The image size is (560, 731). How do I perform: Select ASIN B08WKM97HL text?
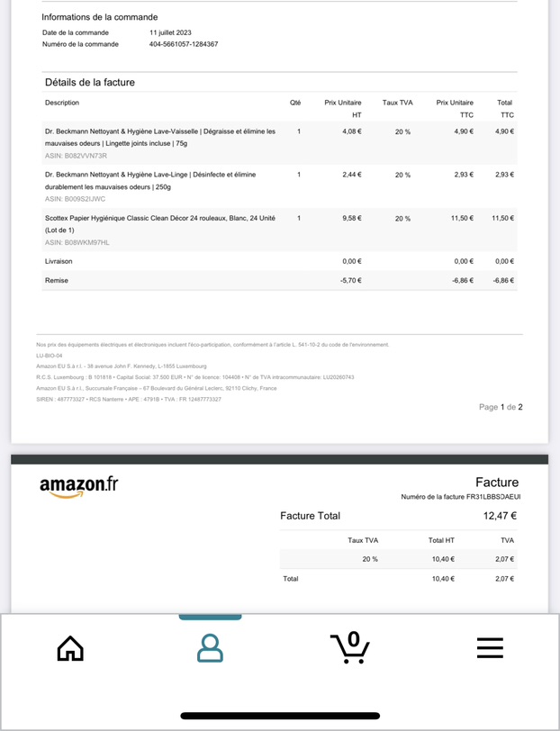77,242
